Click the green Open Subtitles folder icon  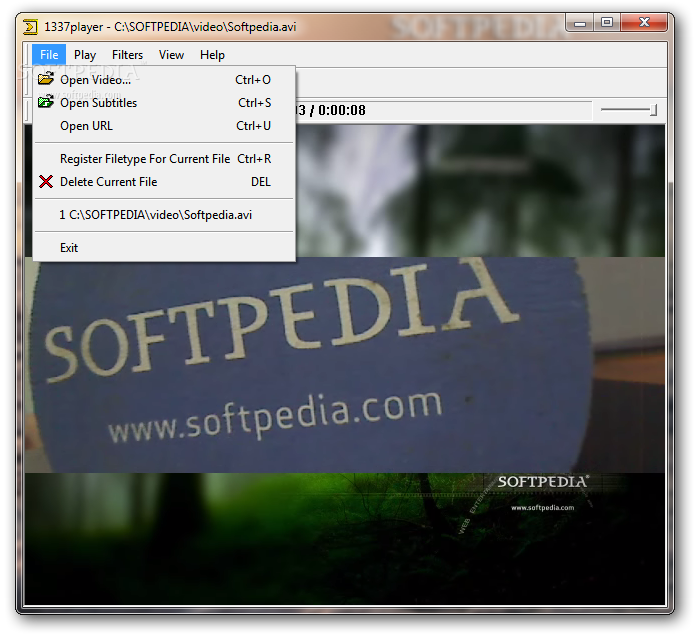coord(46,102)
